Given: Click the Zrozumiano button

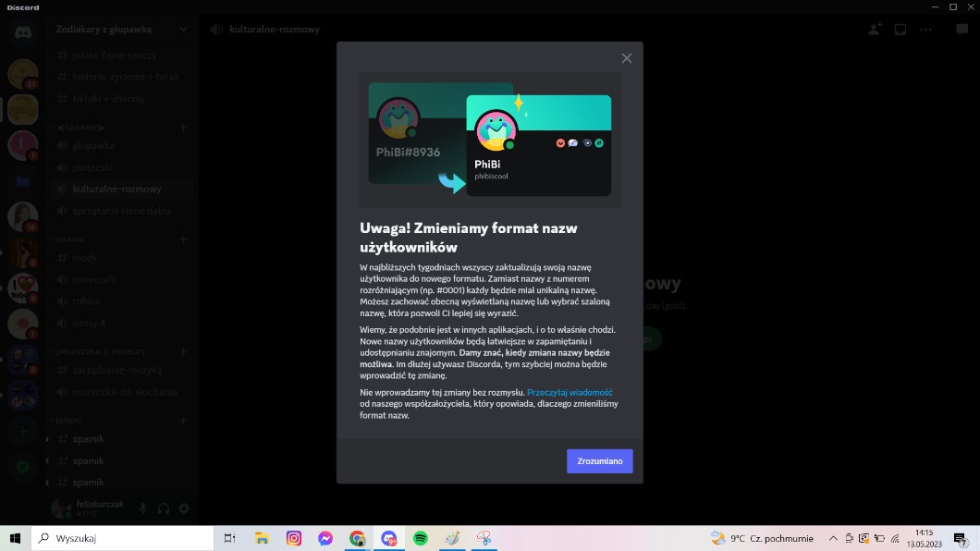Looking at the screenshot, I should tap(599, 461).
